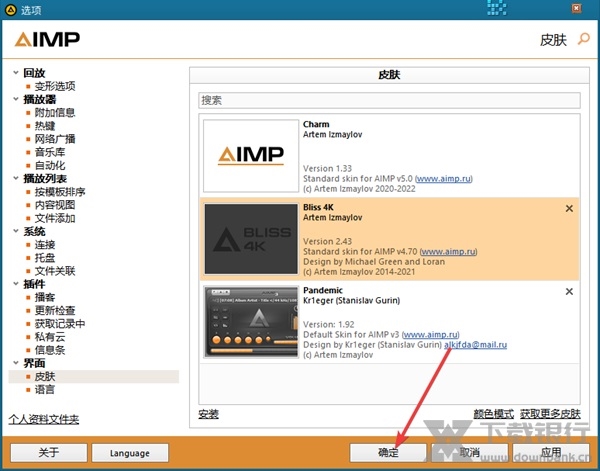Click the 取消 cancel button

tap(470, 453)
